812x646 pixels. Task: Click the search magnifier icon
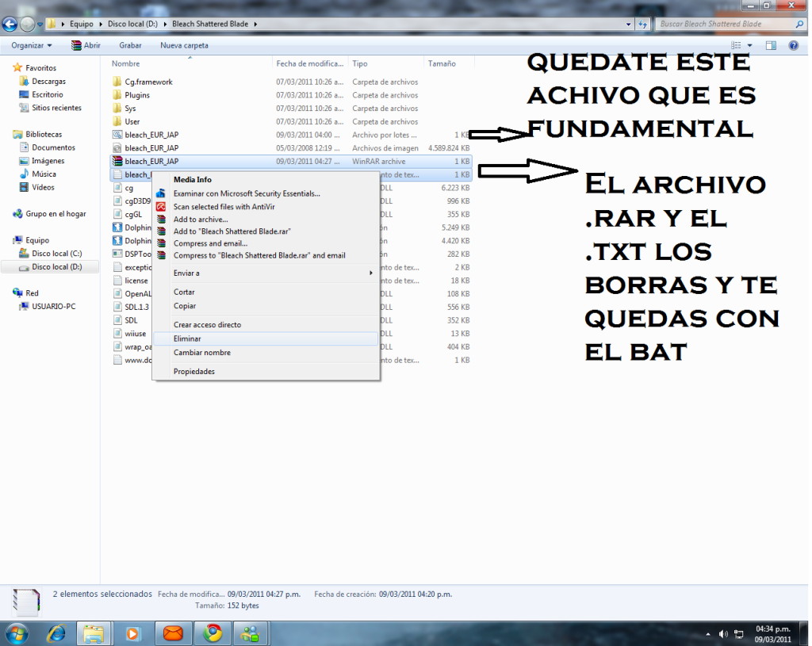pyautogui.click(x=799, y=24)
